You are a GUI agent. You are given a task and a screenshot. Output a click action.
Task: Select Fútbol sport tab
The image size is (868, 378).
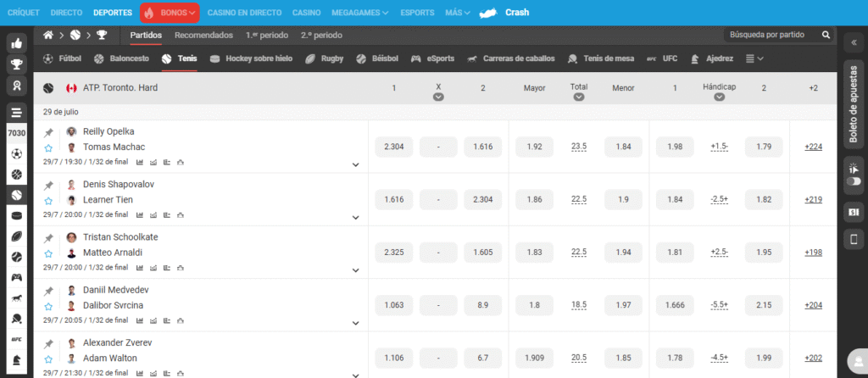63,58
